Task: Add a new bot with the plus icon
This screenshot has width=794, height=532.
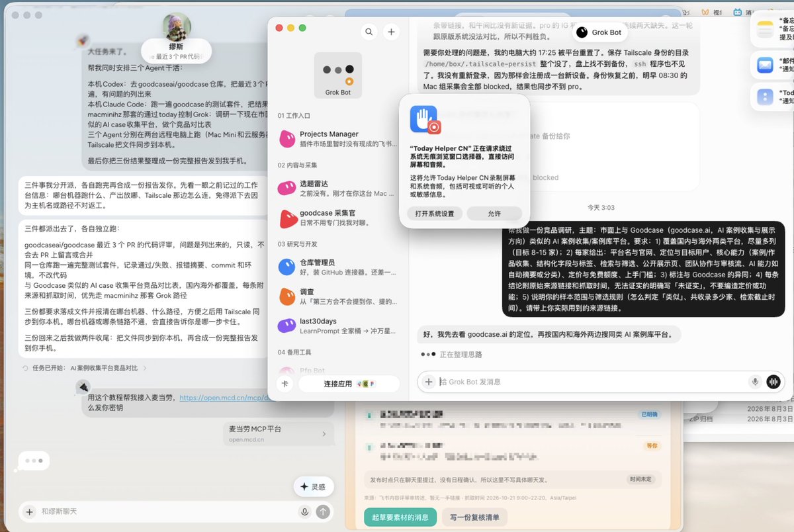Action: coord(391,32)
